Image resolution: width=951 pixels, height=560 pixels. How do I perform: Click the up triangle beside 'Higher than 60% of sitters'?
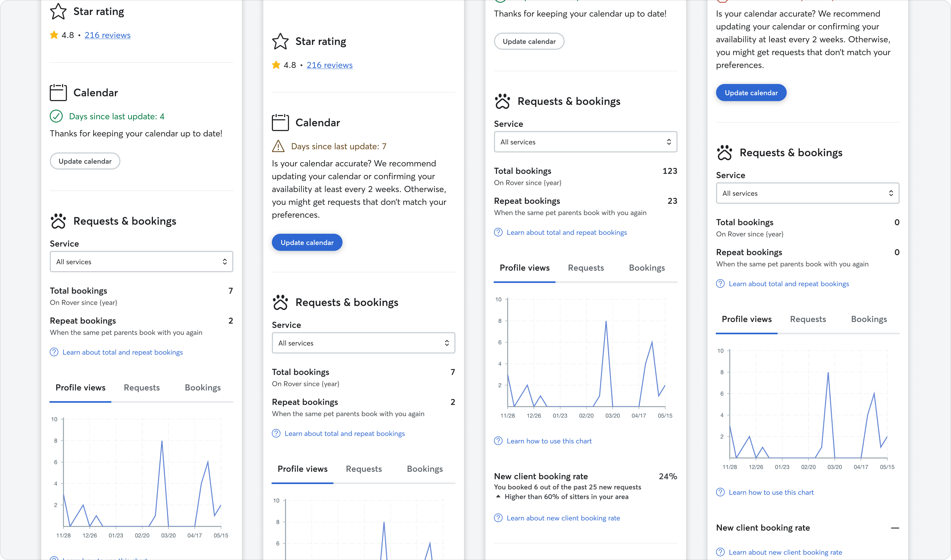498,496
